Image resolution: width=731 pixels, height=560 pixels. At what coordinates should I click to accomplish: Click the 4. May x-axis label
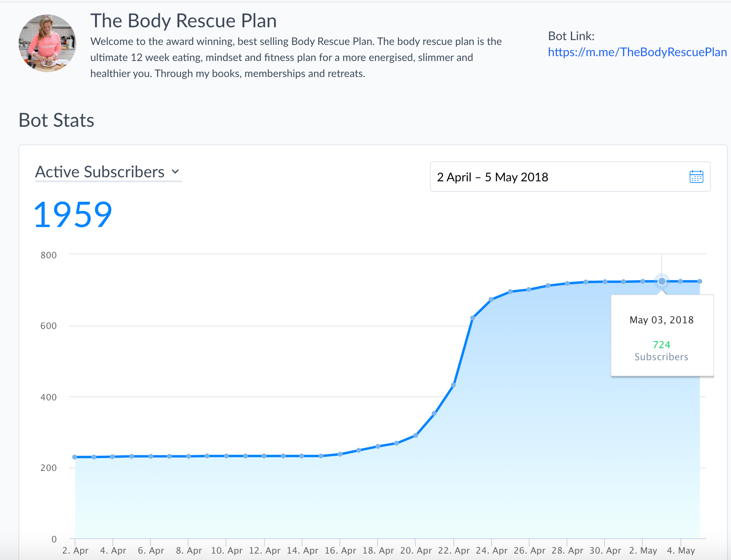click(681, 550)
